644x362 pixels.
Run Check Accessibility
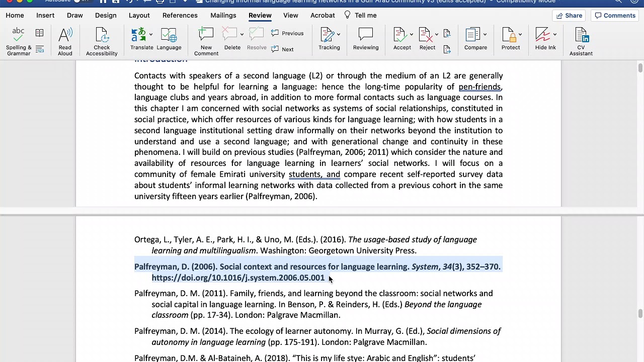(102, 41)
